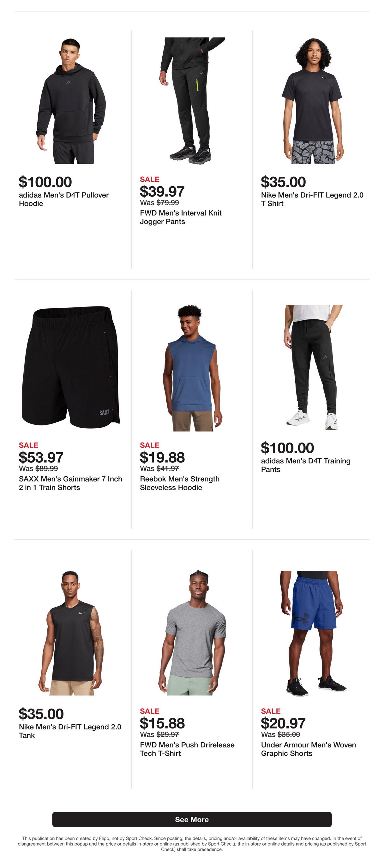Screen dimensions: 384x868
Task: Open SAXX Men's Gainmaker 7 Inch shorts title
Action: [x=70, y=483]
